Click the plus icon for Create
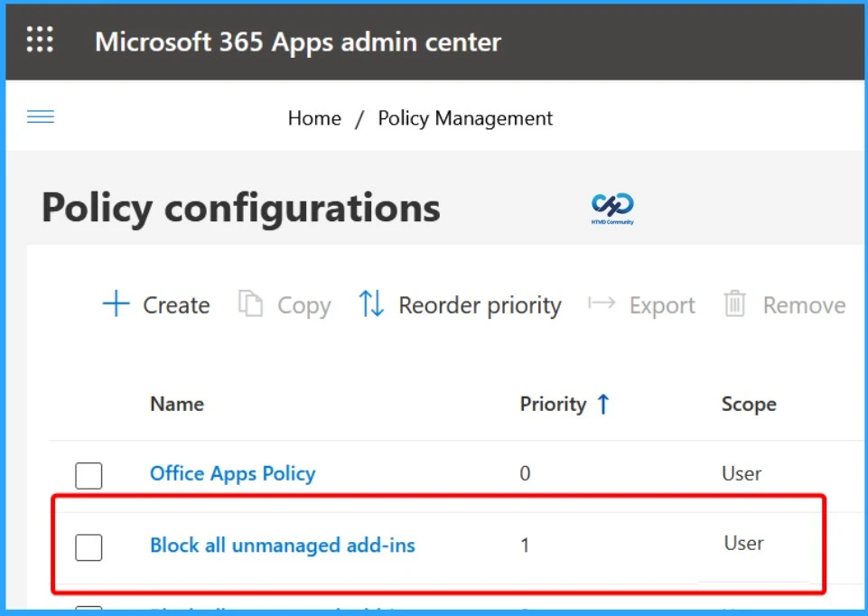 pos(117,303)
